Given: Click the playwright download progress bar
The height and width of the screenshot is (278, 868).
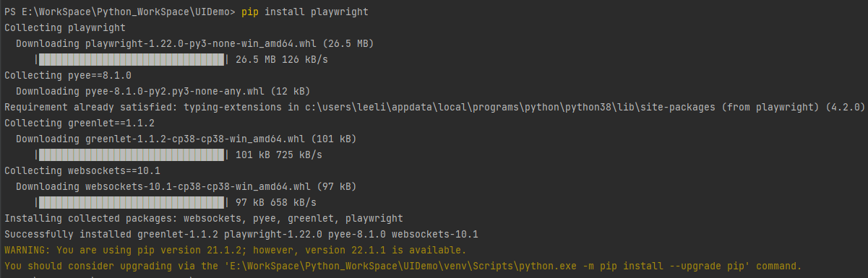Looking at the screenshot, I should click(x=132, y=59).
